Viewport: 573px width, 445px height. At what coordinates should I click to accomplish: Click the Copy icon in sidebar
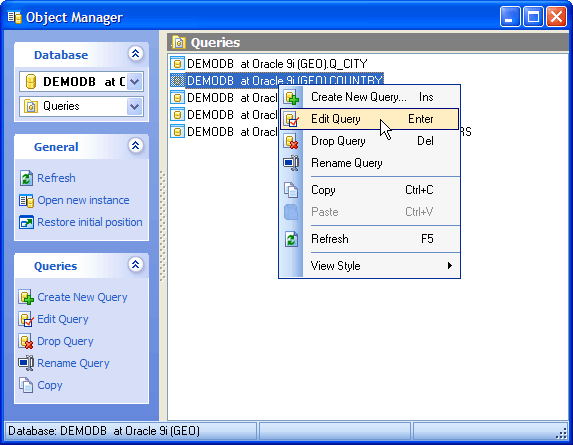pos(26,385)
